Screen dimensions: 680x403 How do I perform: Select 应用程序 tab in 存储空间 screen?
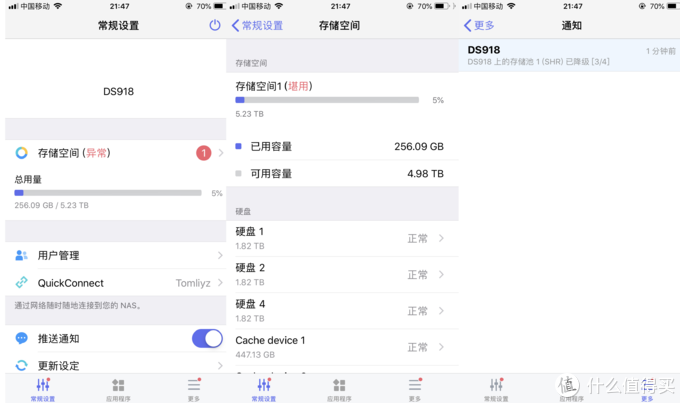(x=339, y=389)
